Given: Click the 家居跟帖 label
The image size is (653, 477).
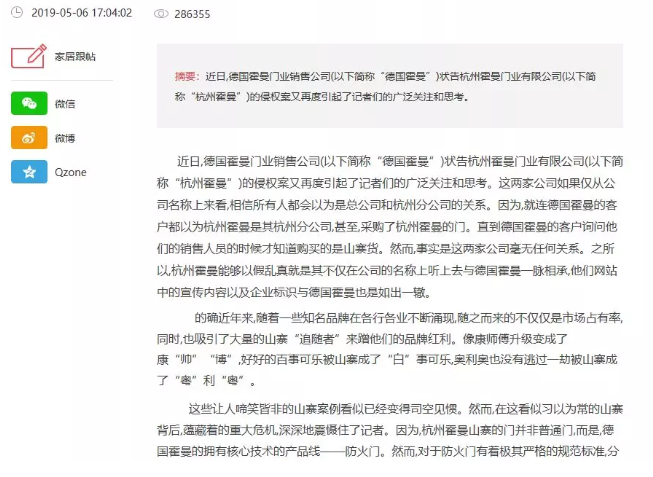Looking at the screenshot, I should tap(75, 56).
